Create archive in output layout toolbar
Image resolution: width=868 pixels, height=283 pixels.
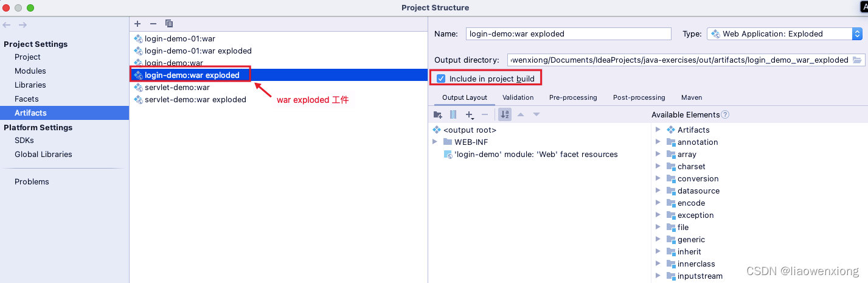[x=453, y=114]
